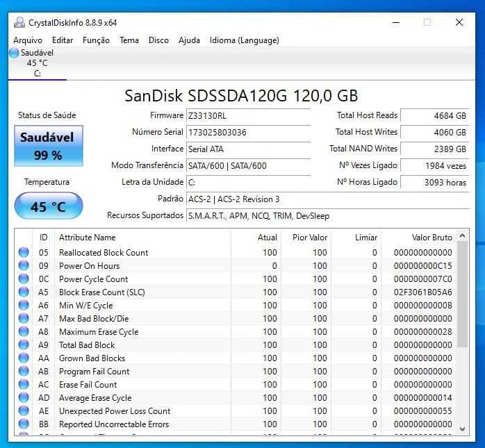Open the Idioma (Language) menu

tap(244, 40)
